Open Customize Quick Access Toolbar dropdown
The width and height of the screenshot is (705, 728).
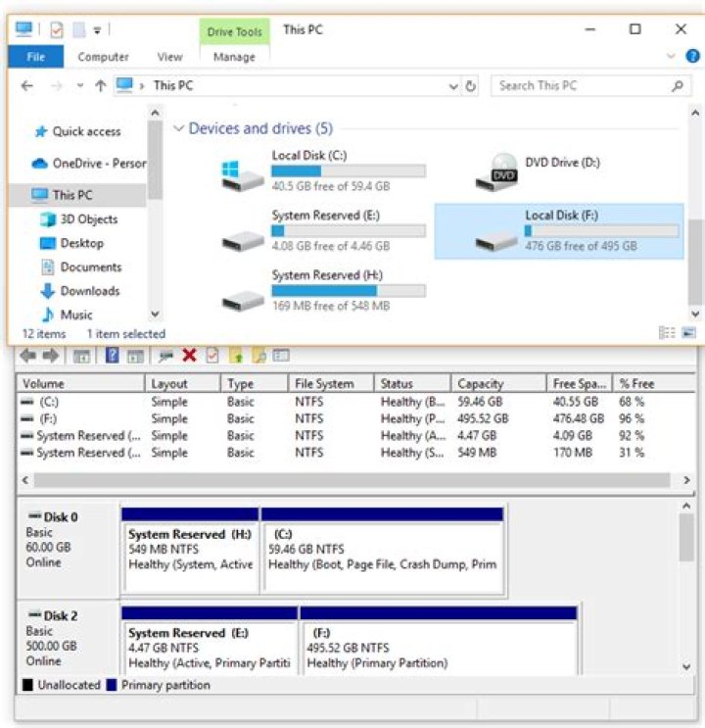click(x=97, y=30)
